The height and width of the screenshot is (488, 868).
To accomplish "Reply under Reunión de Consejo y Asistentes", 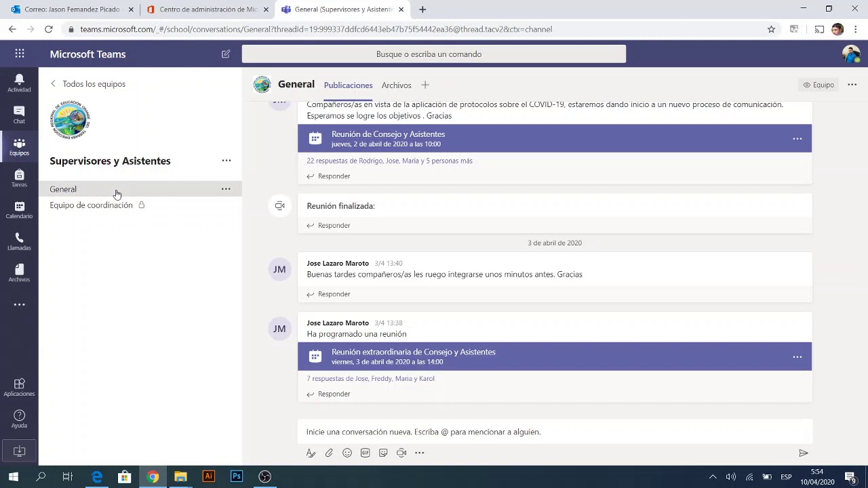I will click(x=328, y=176).
